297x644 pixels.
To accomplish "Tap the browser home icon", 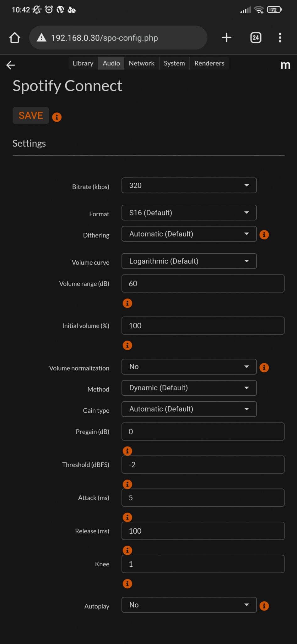I will click(x=15, y=38).
